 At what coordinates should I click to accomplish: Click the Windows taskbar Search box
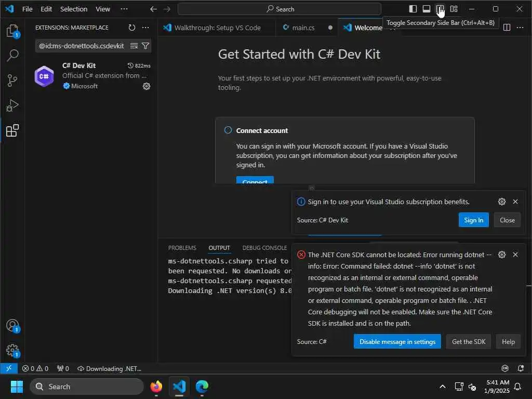coord(87,387)
